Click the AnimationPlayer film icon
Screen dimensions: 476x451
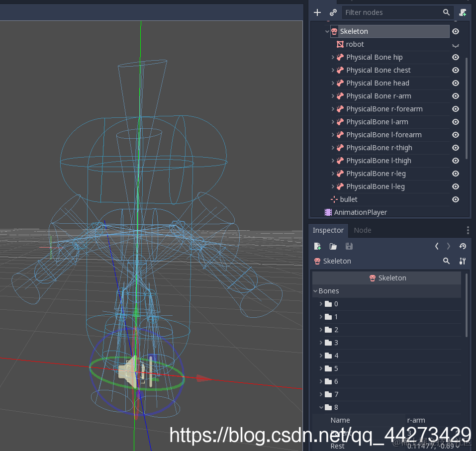(328, 212)
